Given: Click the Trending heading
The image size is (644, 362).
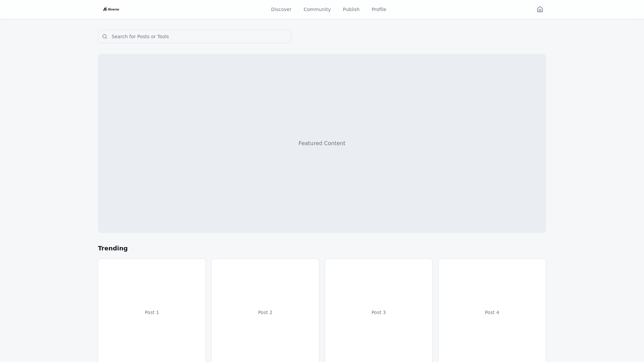Looking at the screenshot, I should [113, 248].
